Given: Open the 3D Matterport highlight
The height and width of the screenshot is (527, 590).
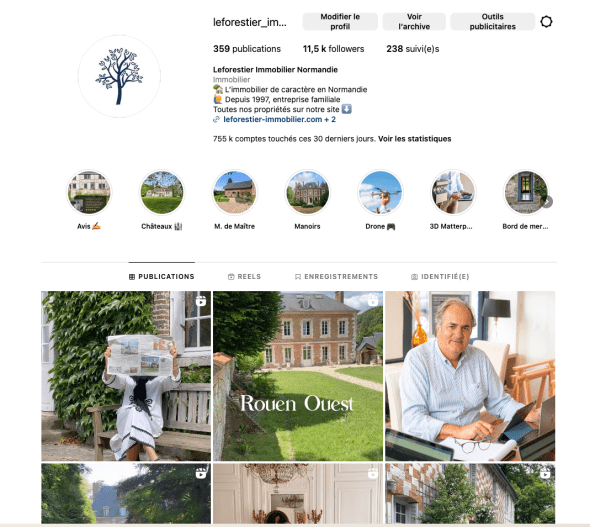Looking at the screenshot, I should [453, 192].
